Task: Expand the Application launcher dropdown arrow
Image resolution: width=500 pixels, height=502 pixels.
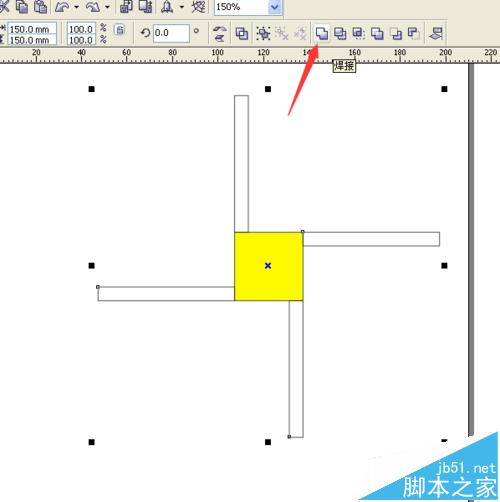Action: pyautogui.click(x=182, y=7)
